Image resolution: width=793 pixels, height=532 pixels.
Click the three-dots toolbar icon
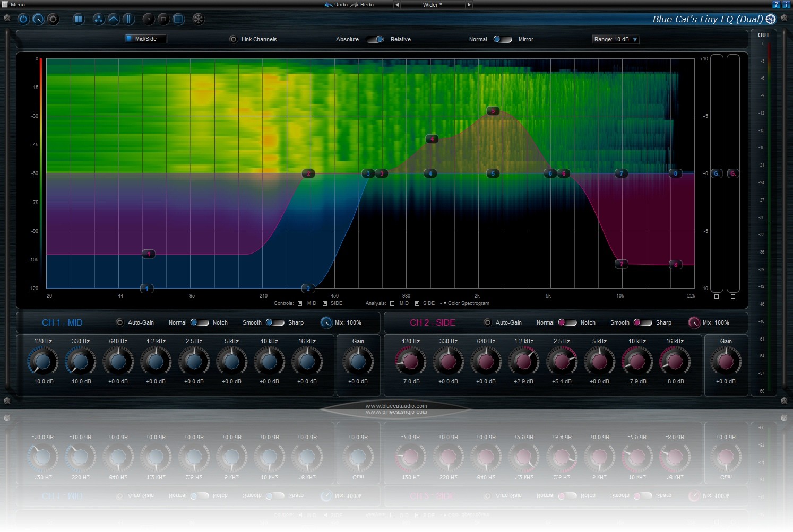98,19
